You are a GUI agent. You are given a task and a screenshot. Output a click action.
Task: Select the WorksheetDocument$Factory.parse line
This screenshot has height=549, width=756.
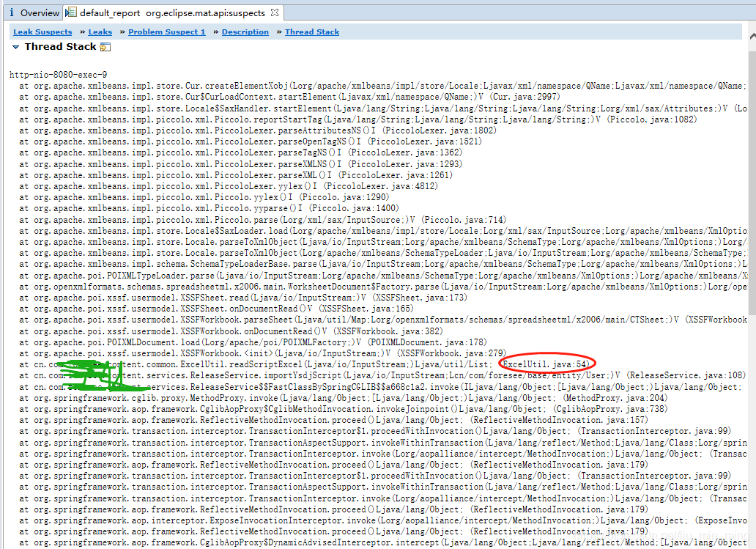click(x=383, y=287)
